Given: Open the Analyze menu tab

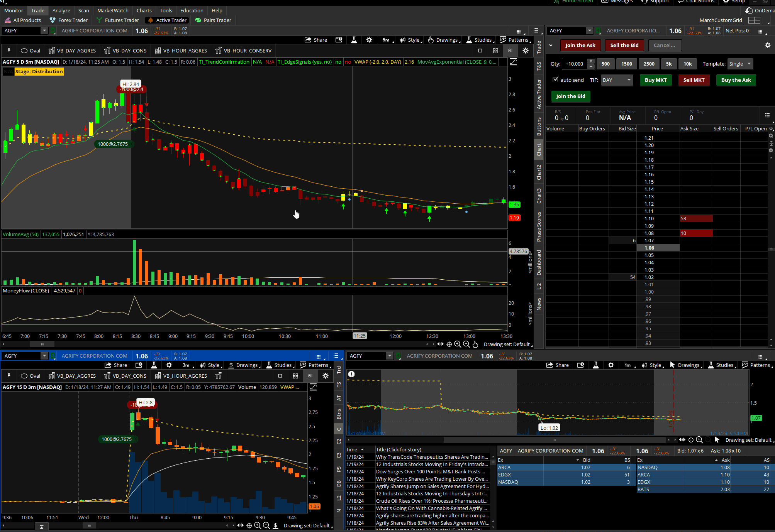Looking at the screenshot, I should pyautogui.click(x=61, y=10).
